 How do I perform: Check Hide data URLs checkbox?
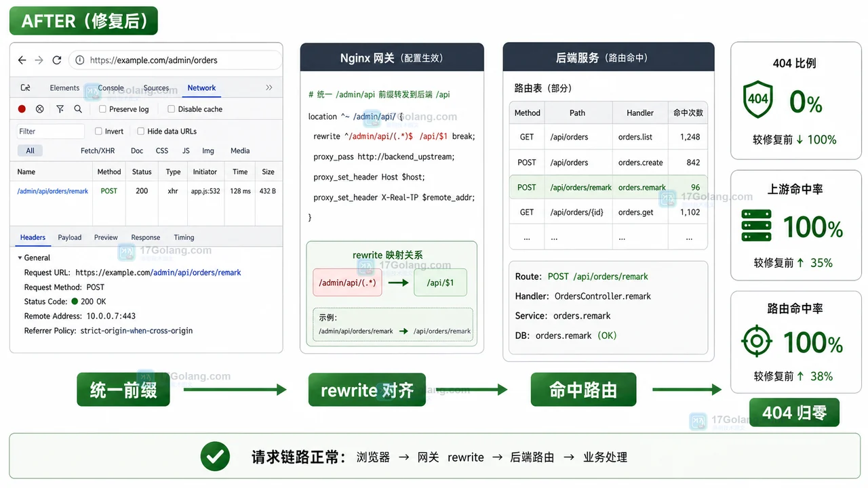pos(141,131)
